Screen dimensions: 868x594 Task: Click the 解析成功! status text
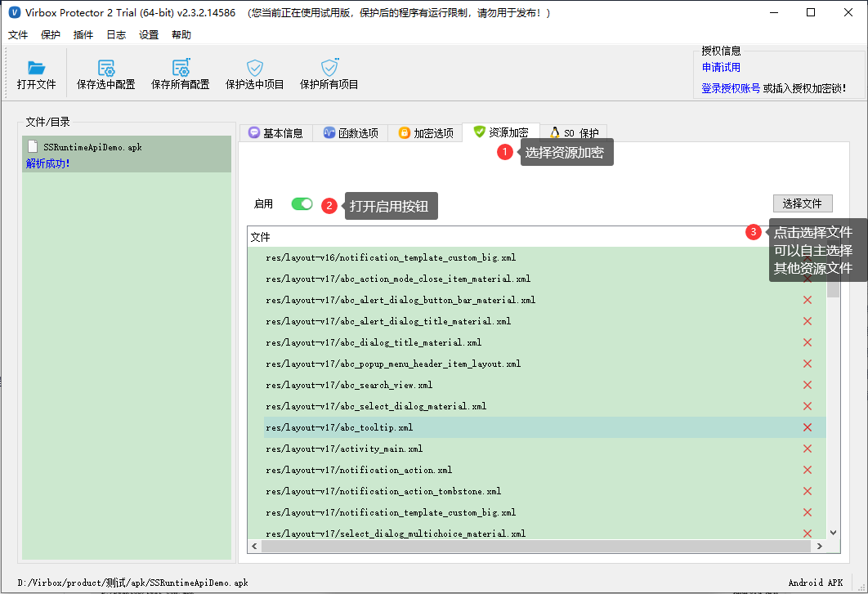click(x=47, y=163)
